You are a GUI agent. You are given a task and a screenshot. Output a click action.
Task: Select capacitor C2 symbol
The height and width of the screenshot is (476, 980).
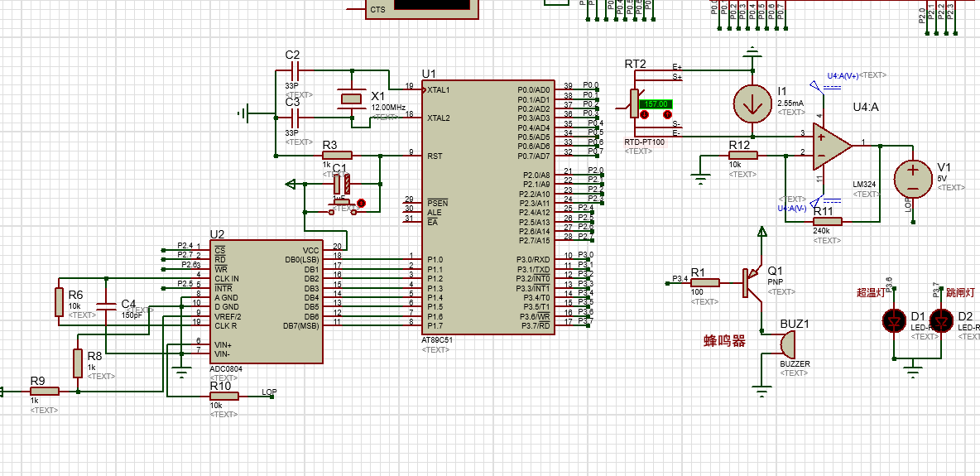coord(293,72)
